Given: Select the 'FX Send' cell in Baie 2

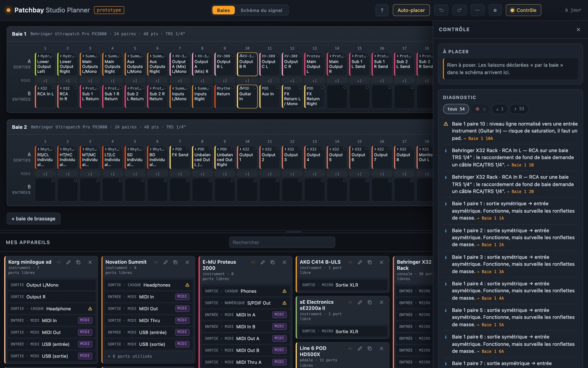Looking at the screenshot, I should click(180, 157).
